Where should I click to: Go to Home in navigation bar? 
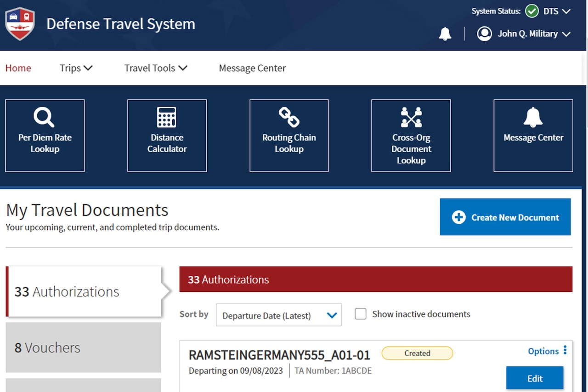click(18, 68)
